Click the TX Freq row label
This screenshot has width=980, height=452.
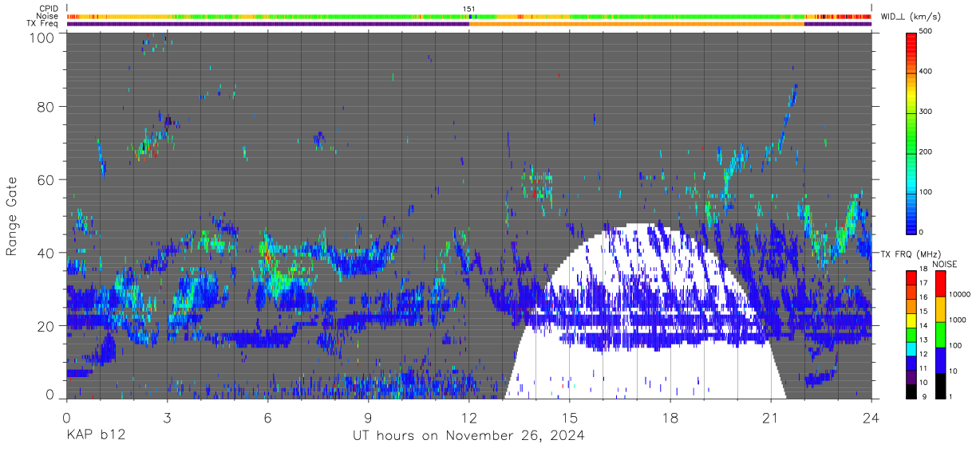[43, 23]
